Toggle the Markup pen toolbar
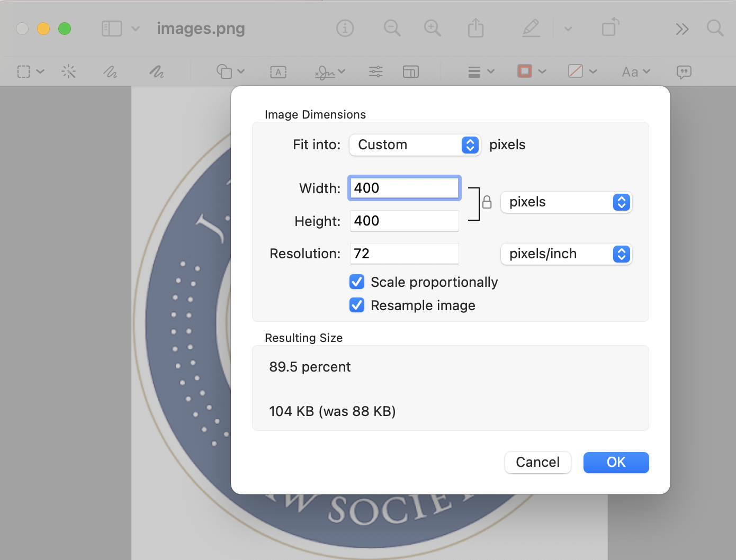Image resolution: width=736 pixels, height=560 pixels. [531, 28]
